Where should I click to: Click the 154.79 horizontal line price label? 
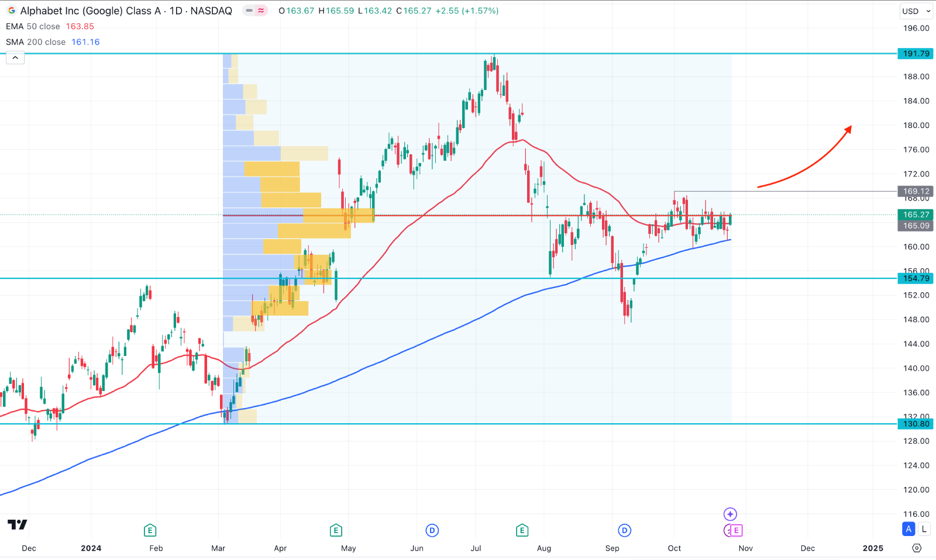[x=916, y=278]
